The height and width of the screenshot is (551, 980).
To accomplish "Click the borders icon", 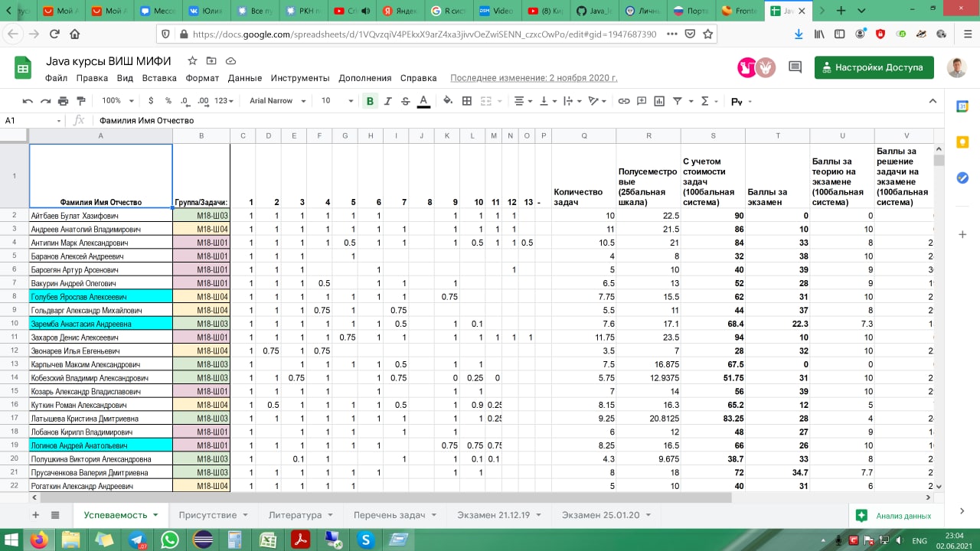I will (467, 101).
